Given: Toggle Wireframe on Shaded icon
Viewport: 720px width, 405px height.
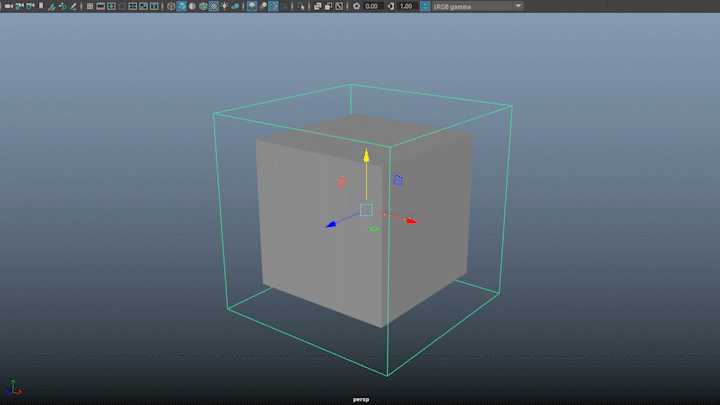Looking at the screenshot, I should click(x=203, y=6).
